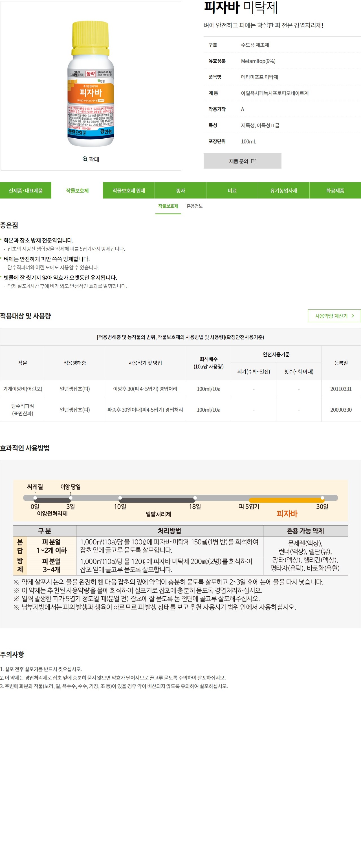
Task: Click caution item 1 about 살포기 washing
Action: click(41, 669)
